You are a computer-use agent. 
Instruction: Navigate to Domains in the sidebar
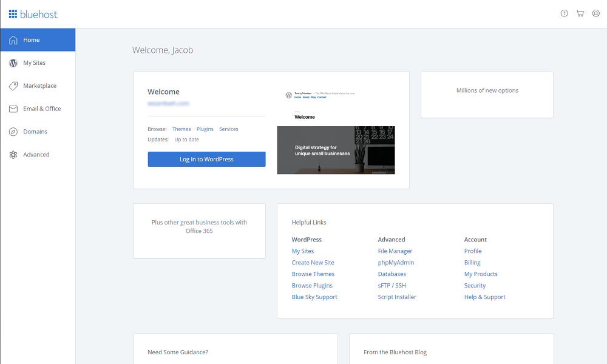point(38,132)
